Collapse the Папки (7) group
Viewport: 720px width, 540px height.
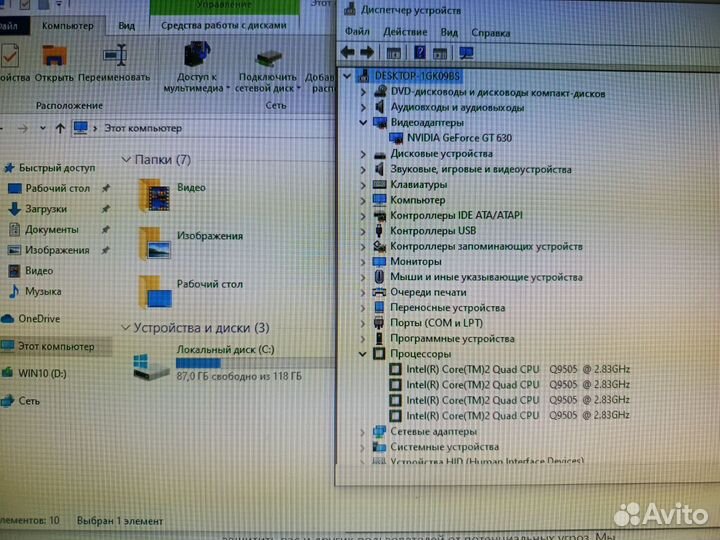click(126, 159)
